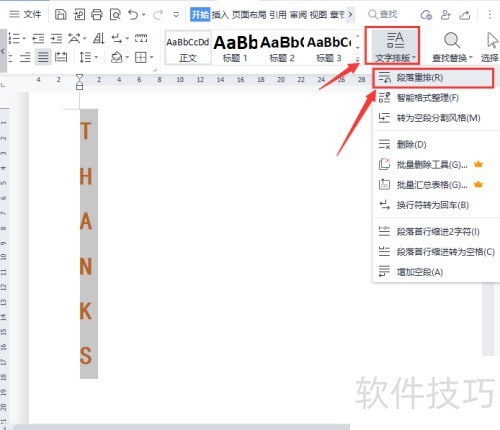Click the Share icon at top right

465,15
